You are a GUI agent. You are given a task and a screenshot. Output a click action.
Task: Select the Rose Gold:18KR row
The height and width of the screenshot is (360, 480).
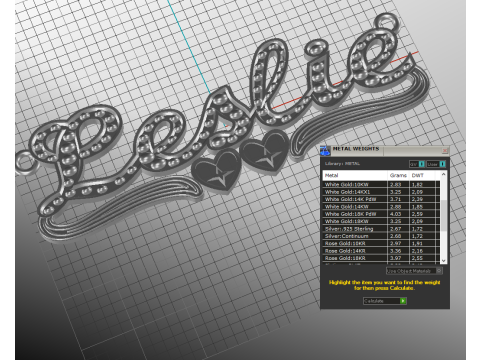point(381,258)
